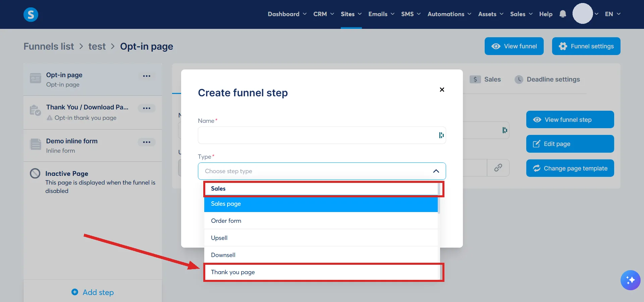Click View funnel step button
Image resolution: width=644 pixels, height=302 pixels.
pyautogui.click(x=570, y=119)
